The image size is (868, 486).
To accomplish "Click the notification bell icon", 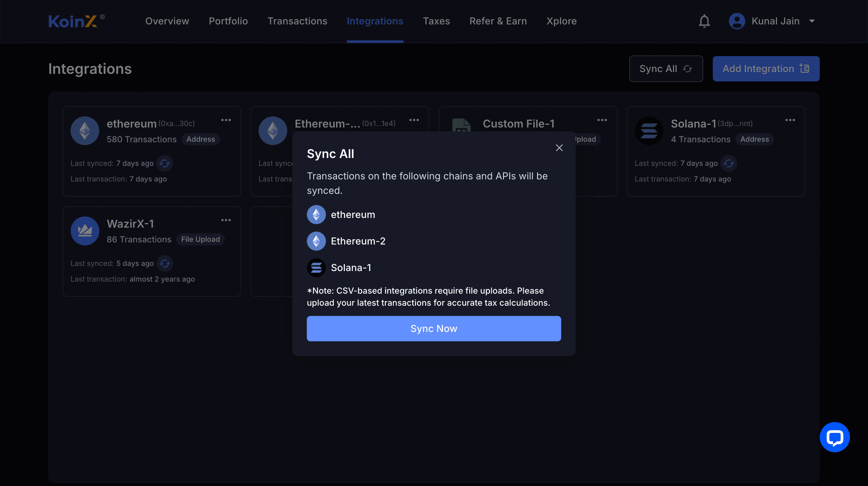I will tap(704, 21).
